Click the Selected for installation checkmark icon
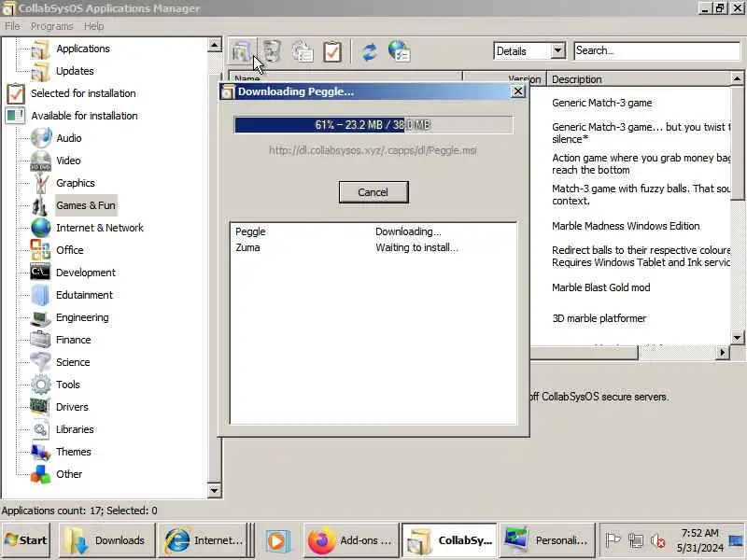The image size is (747, 560). [16, 93]
